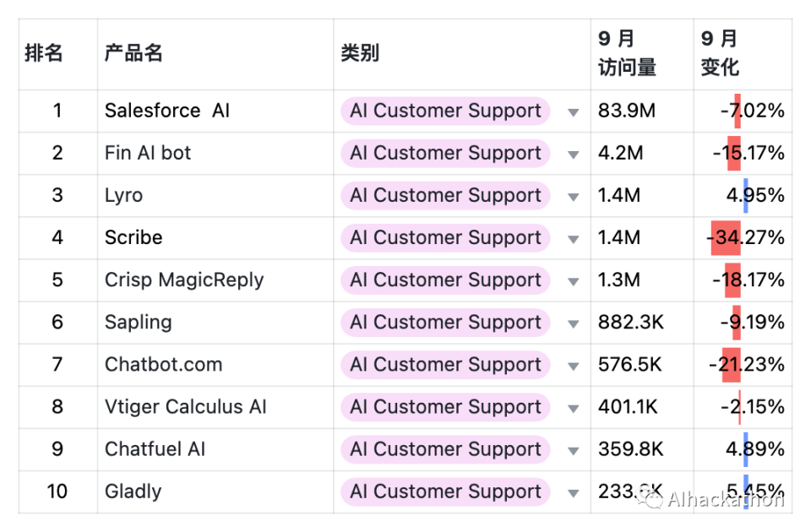
Task: Expand category dropdown arrow in Chatbot.com row
Action: pyautogui.click(x=574, y=366)
